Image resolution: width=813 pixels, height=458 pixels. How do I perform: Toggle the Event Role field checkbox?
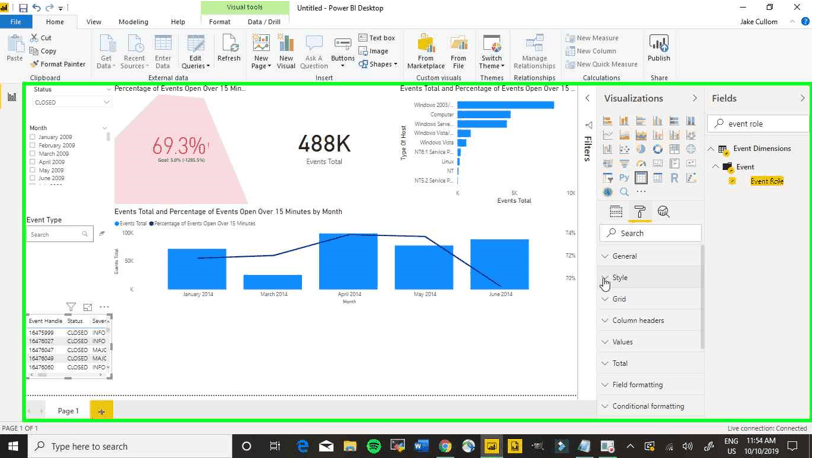point(732,181)
